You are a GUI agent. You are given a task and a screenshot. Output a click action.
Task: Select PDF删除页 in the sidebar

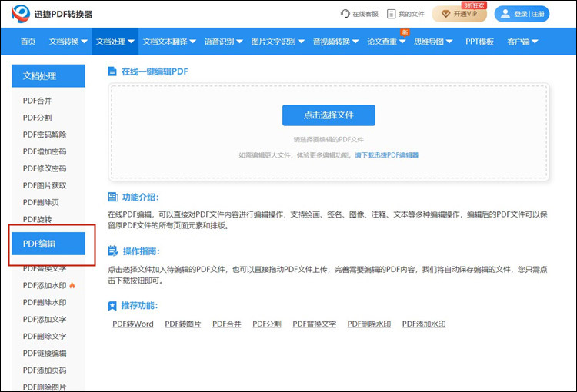tap(41, 202)
